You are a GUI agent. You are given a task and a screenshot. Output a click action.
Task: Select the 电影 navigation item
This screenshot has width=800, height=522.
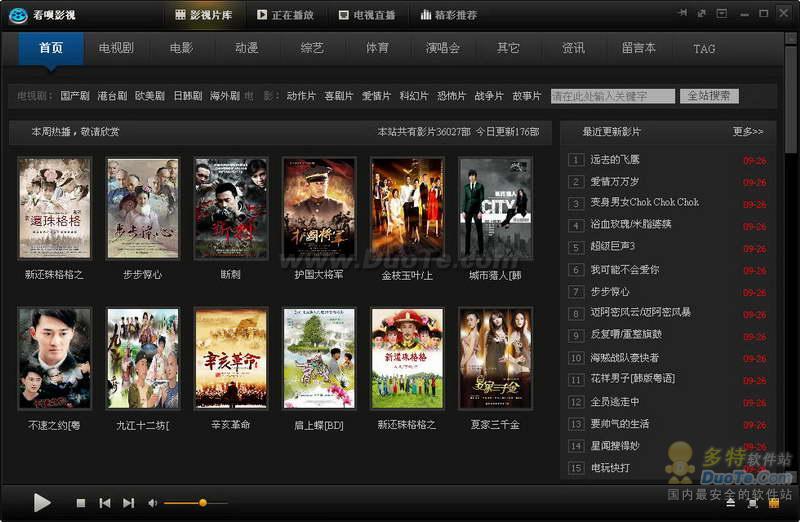click(x=181, y=48)
